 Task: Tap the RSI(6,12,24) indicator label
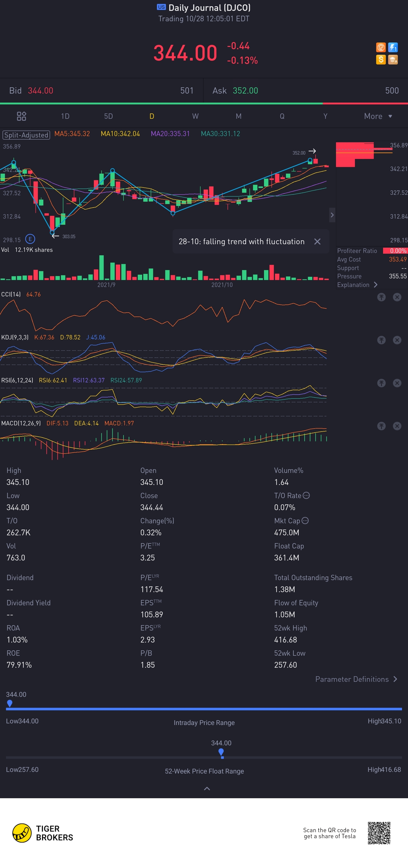[x=17, y=380]
